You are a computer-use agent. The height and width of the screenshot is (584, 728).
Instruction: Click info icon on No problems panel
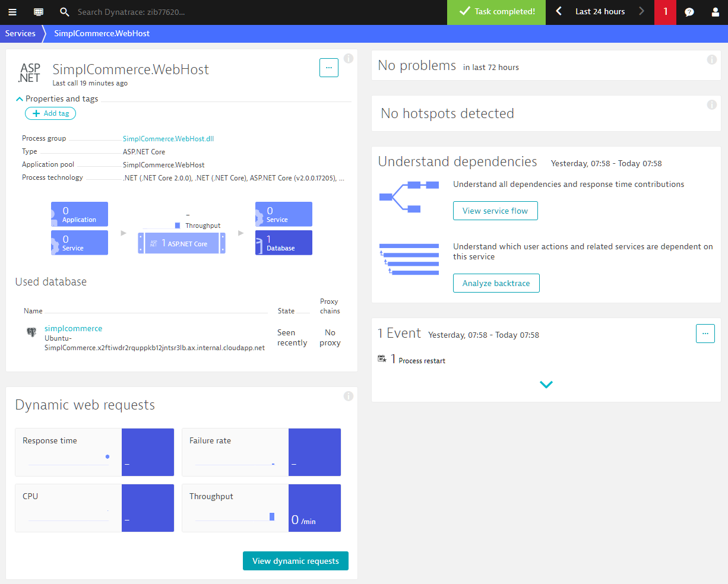(x=712, y=60)
